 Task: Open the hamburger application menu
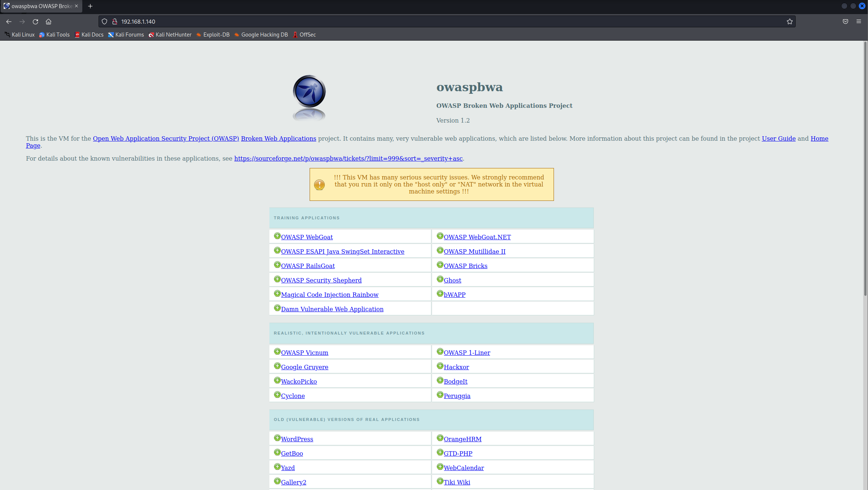[x=859, y=21]
